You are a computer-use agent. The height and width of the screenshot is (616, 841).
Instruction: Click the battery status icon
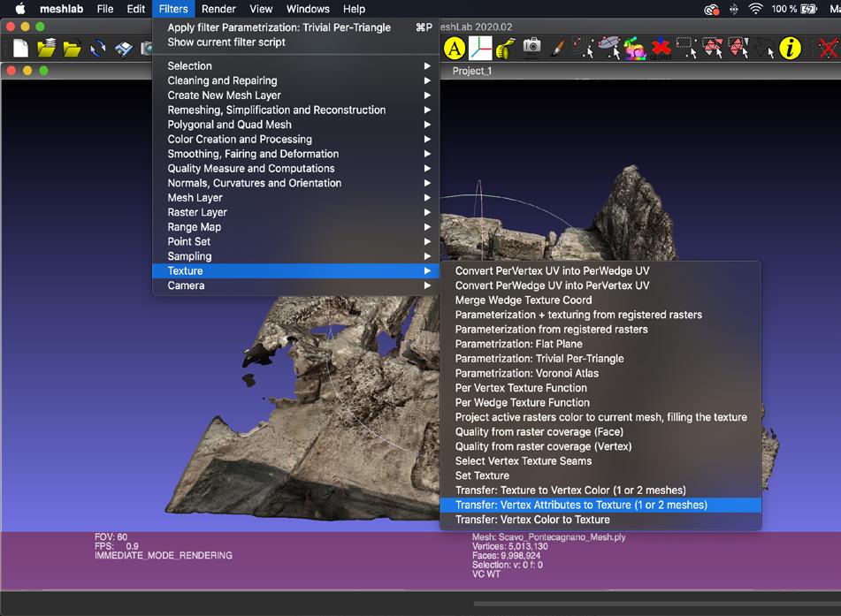[x=809, y=9]
